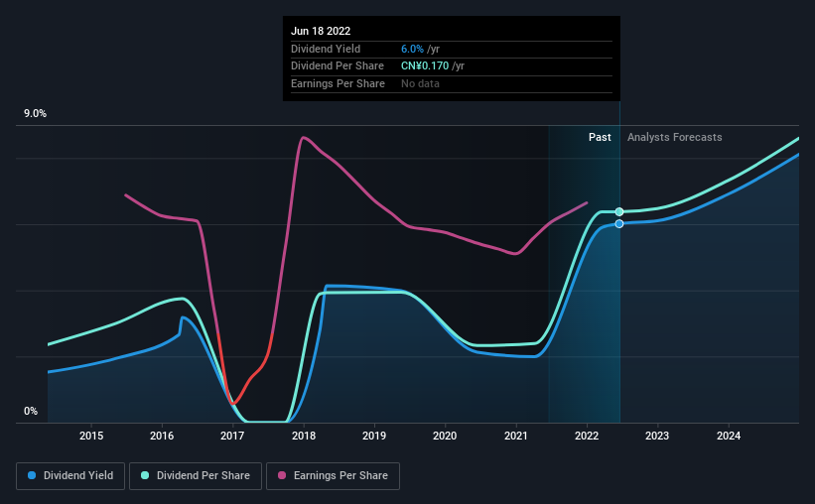Click the 'CN¥0.170' dividend per share value
The image size is (815, 504).
tap(425, 66)
